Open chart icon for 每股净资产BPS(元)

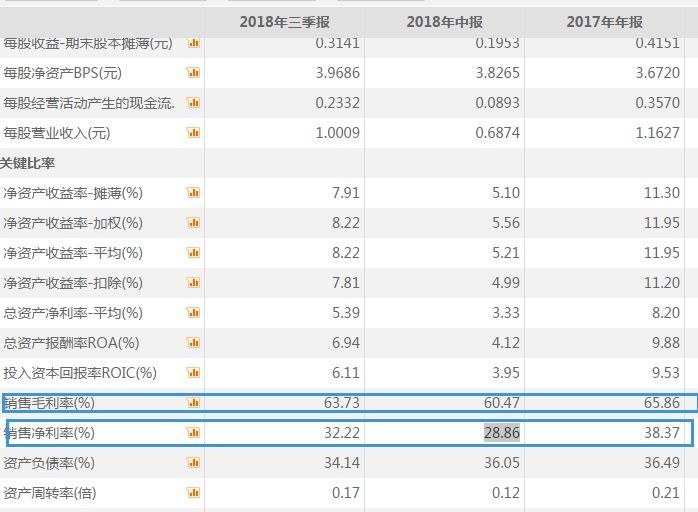[x=193, y=73]
